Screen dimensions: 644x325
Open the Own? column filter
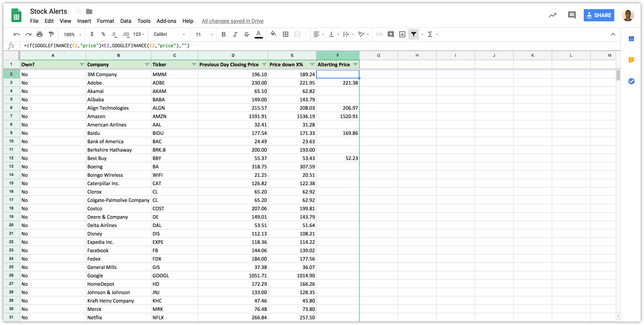[x=82, y=65]
